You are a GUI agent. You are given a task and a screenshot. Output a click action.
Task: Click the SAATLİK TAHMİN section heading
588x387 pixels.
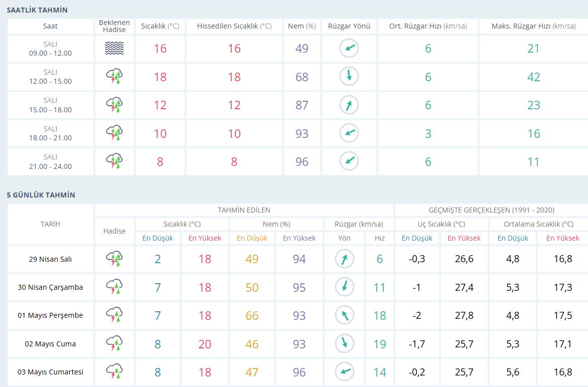tap(37, 10)
